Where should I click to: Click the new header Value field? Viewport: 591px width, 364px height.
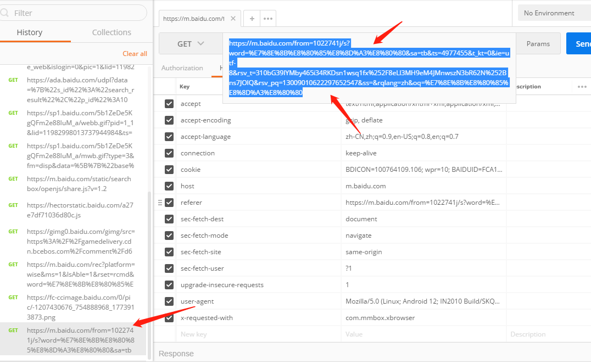[x=423, y=334]
